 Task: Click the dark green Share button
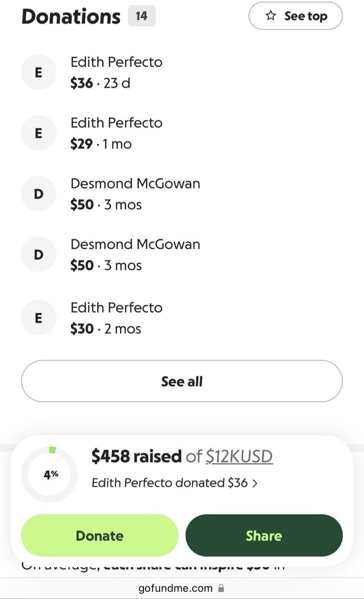tap(264, 536)
